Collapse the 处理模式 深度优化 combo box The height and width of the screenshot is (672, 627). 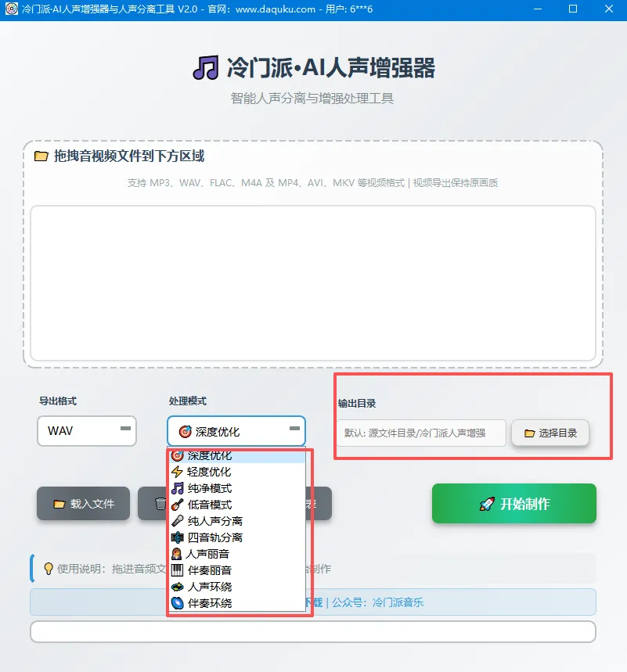(236, 431)
